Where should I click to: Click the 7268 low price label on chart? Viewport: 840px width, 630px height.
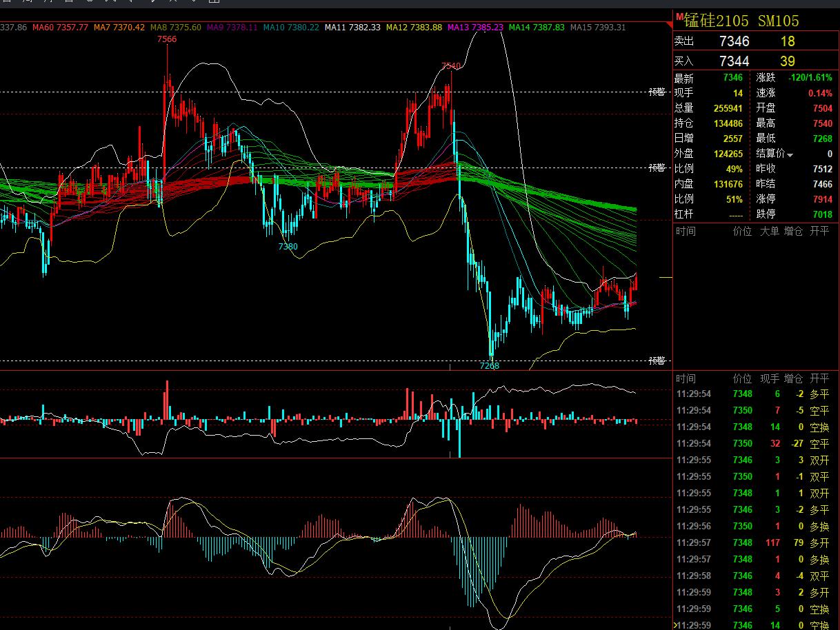tap(489, 365)
